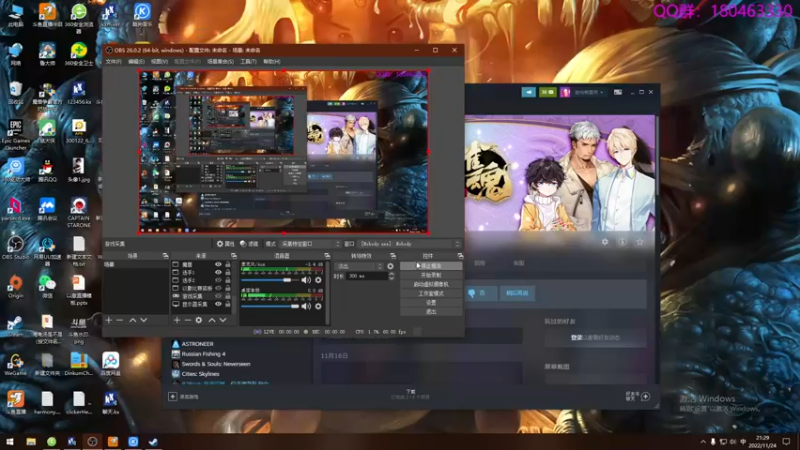Viewport: 800px width, 450px height.
Task: Click the 开始录制 start recording button
Action: (x=431, y=275)
